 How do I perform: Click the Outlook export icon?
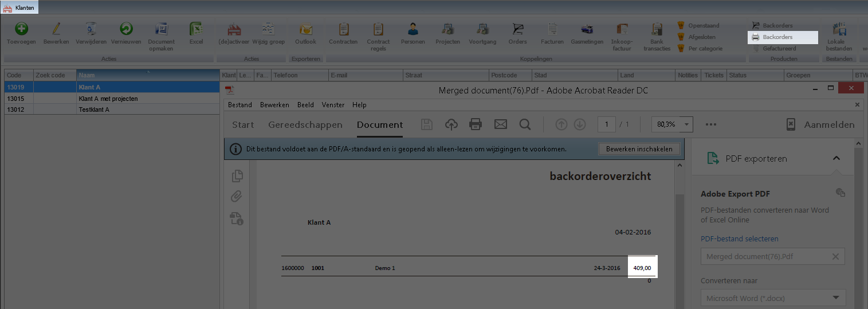[x=305, y=30]
